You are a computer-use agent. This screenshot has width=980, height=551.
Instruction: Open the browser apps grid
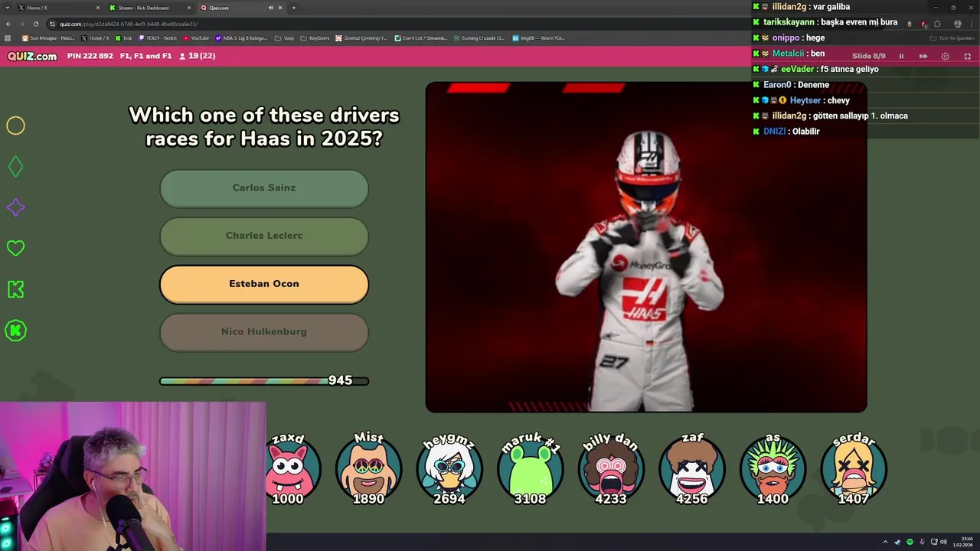(8, 38)
